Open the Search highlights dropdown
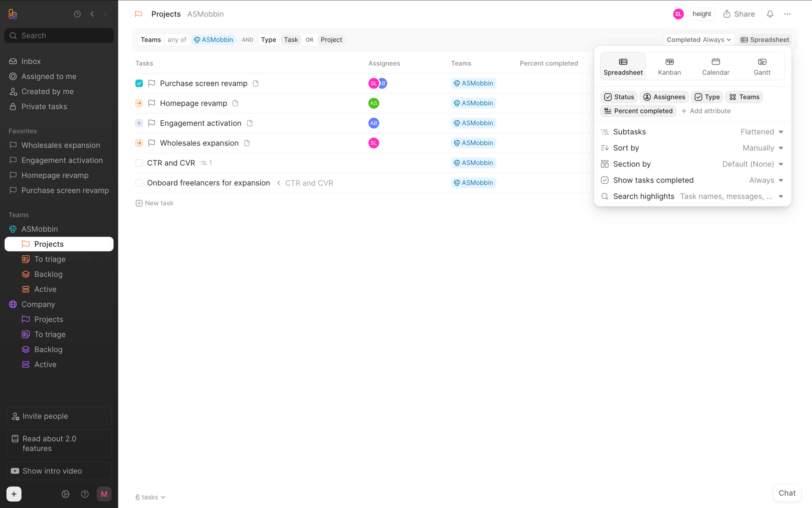Image resolution: width=812 pixels, height=508 pixels. (x=732, y=196)
